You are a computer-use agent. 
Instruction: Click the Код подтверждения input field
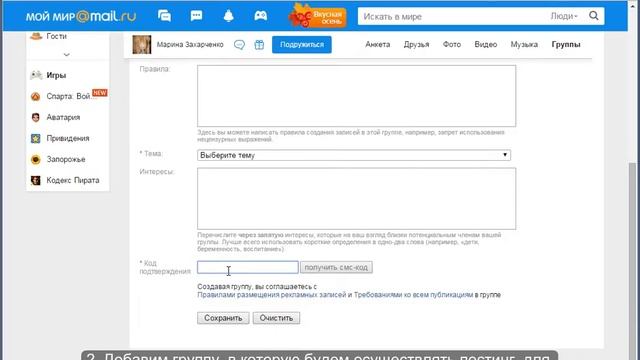[x=248, y=267]
